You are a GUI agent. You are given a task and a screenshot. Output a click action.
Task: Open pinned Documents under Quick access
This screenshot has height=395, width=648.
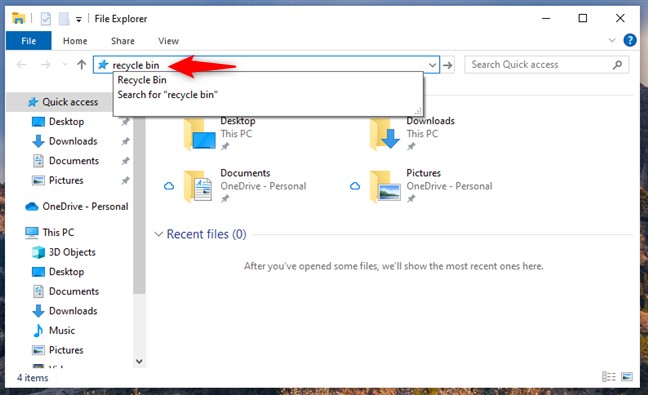coord(74,161)
